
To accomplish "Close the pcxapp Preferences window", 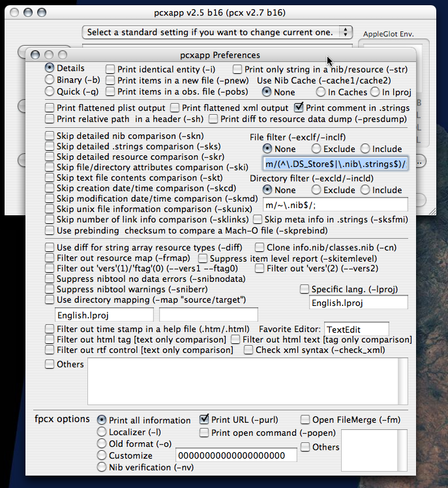I will click(35, 55).
